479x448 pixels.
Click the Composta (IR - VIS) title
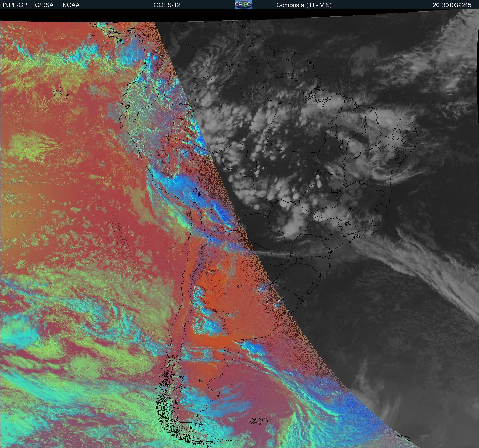[x=304, y=5]
